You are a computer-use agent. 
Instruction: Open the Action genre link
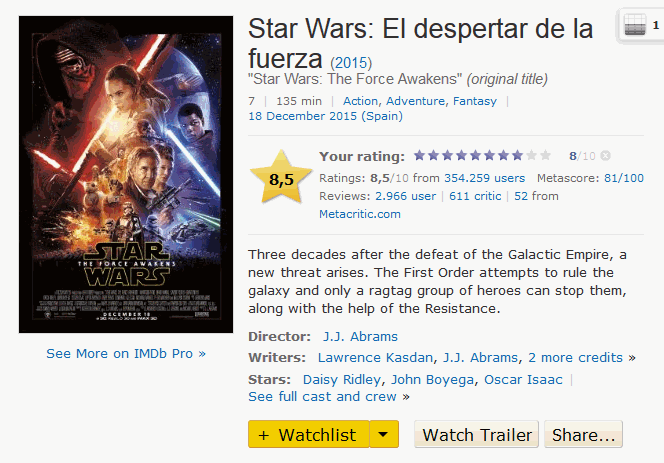(360, 101)
